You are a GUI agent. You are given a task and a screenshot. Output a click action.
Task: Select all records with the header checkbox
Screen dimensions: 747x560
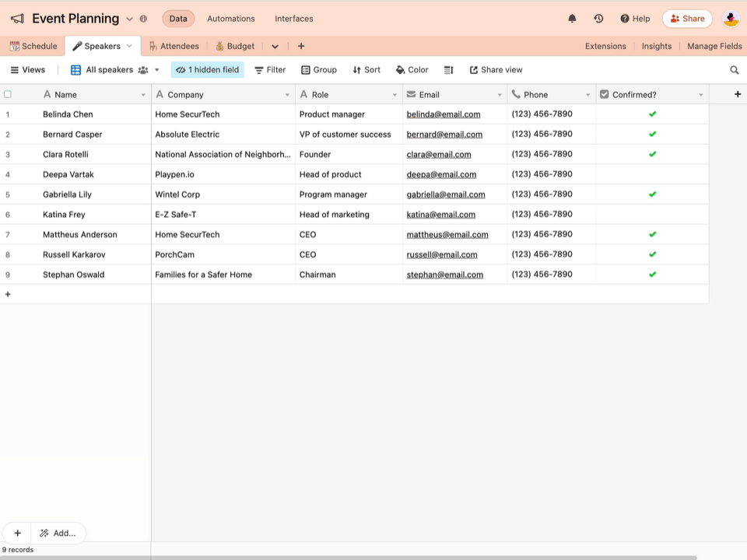click(x=8, y=93)
